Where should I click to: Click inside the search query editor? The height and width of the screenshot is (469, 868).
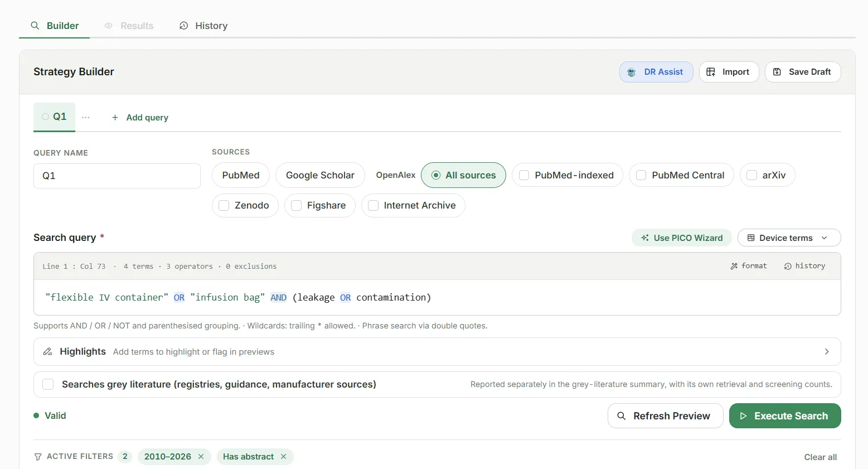[x=437, y=297]
